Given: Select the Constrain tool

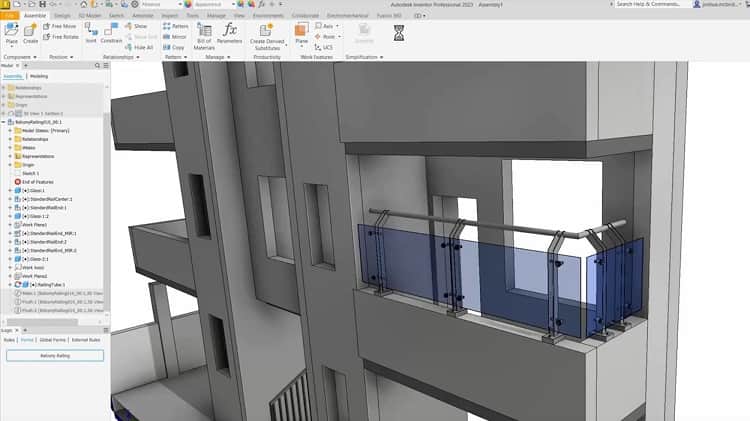Looking at the screenshot, I should click(x=111, y=33).
